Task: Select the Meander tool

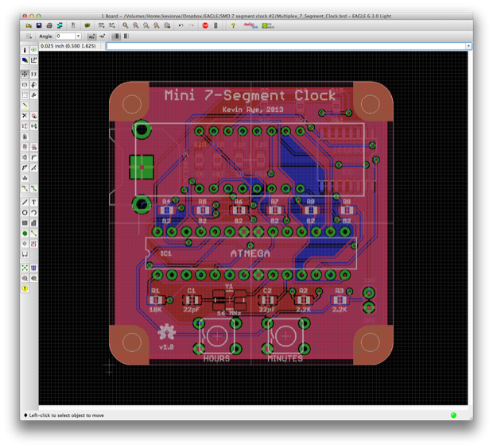Action: [25, 178]
